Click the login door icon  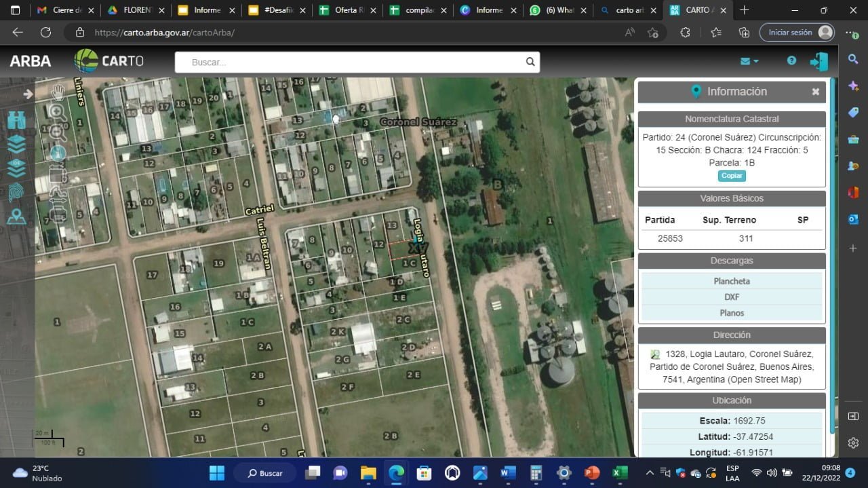click(x=819, y=62)
